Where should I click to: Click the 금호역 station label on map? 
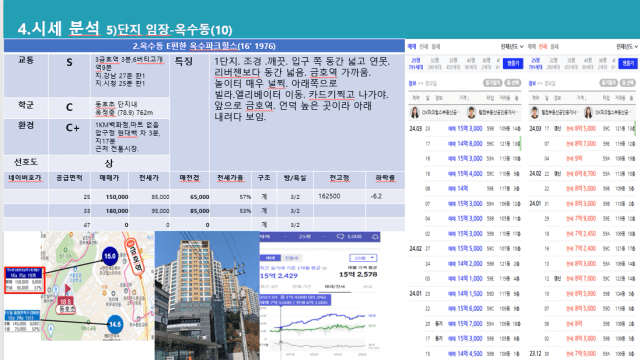coord(135,257)
